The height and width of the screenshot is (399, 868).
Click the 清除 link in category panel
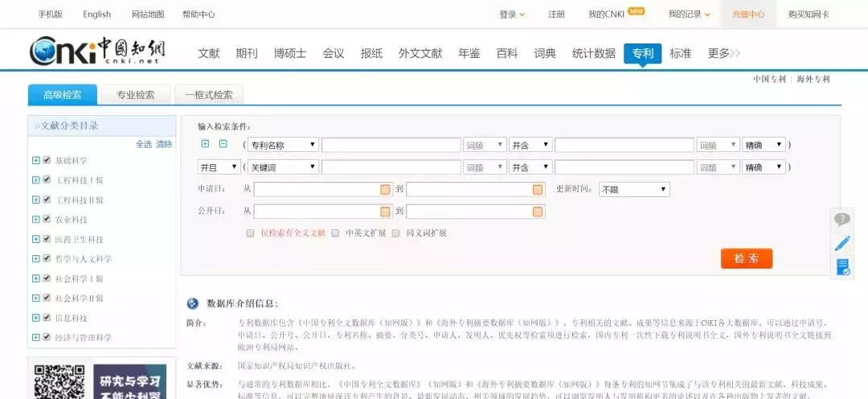[164, 144]
